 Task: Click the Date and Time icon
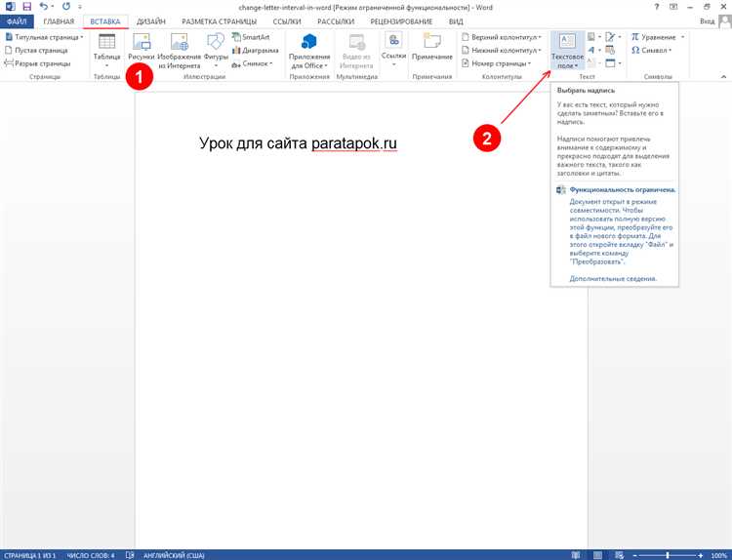click(610, 50)
